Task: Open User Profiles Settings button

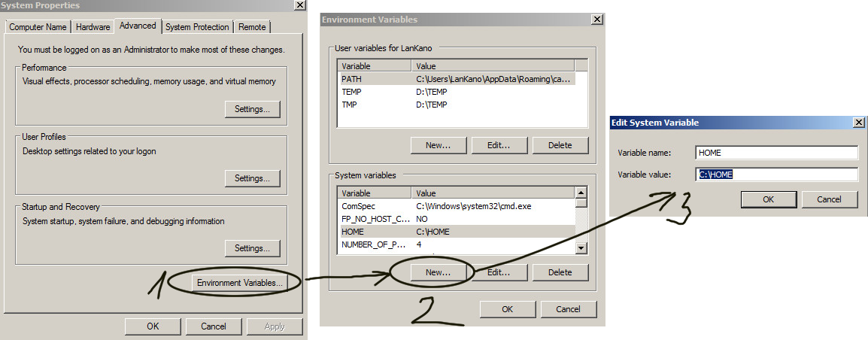Action: point(253,178)
